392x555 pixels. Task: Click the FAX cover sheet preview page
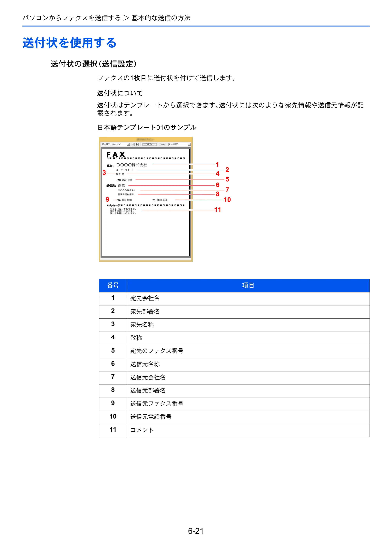[146, 202]
